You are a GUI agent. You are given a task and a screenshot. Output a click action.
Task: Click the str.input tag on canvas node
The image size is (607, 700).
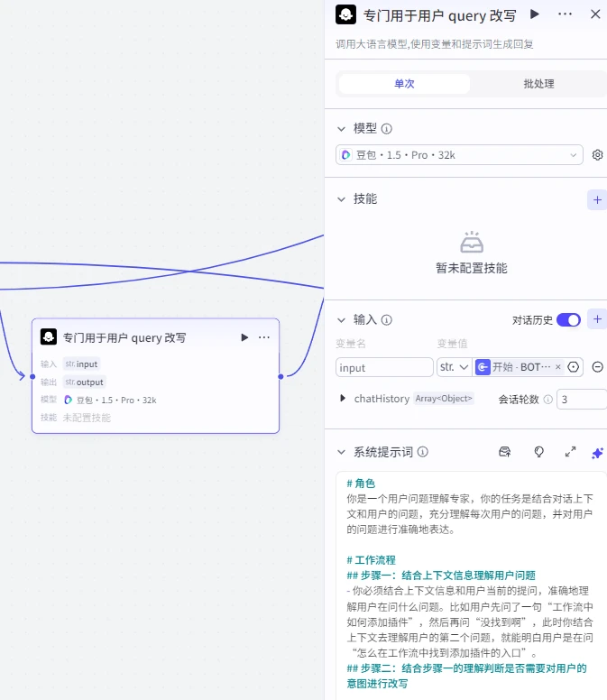pos(81,364)
